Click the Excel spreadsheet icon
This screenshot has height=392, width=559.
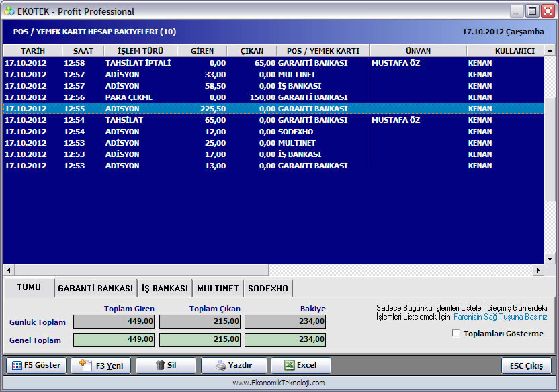click(289, 365)
